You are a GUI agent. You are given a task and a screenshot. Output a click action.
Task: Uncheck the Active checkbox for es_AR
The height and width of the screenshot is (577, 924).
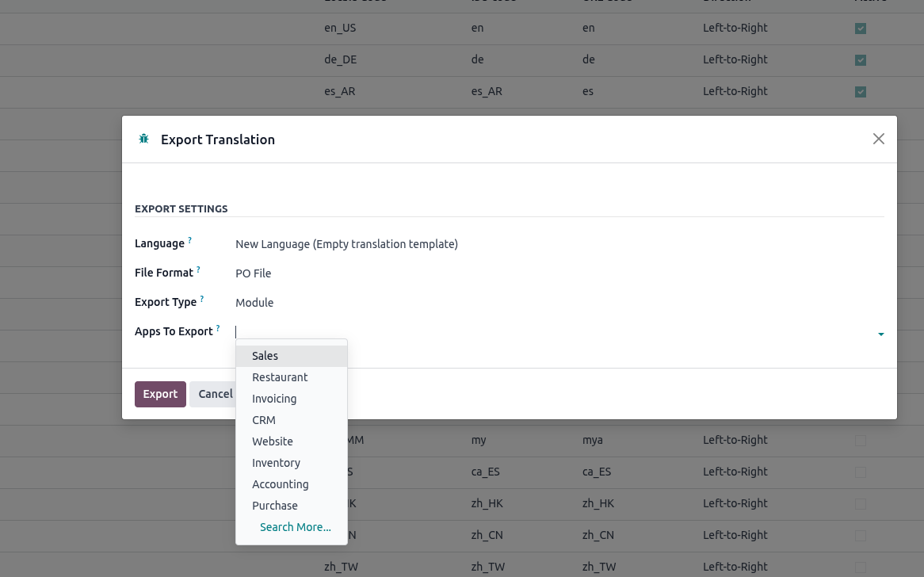point(861,92)
